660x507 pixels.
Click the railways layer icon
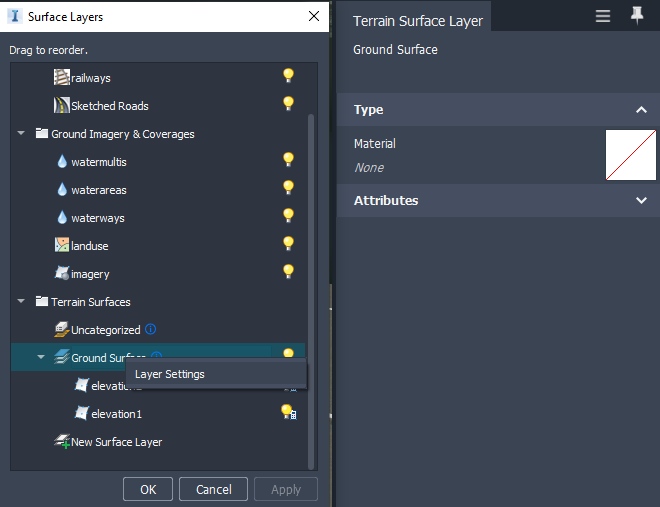62,78
